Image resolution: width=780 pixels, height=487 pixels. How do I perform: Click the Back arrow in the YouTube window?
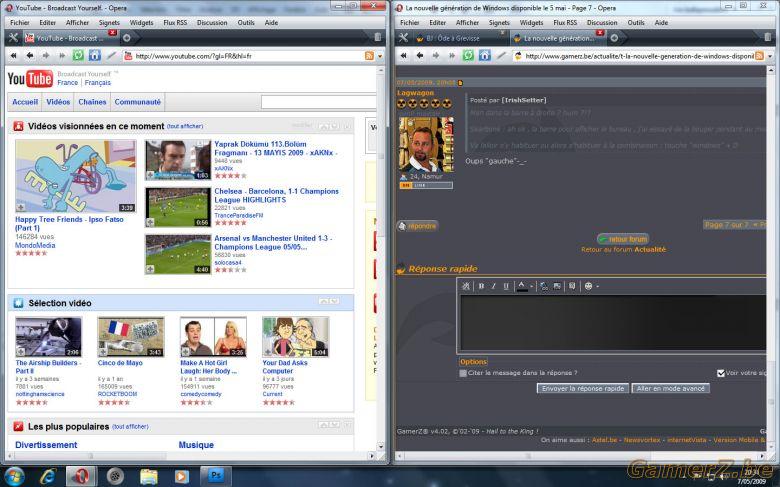point(30,56)
